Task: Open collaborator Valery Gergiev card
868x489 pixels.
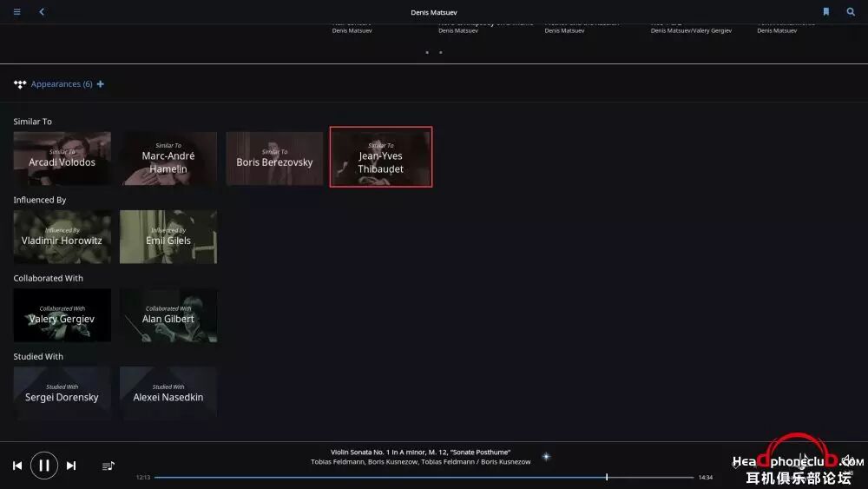Action: coord(62,315)
